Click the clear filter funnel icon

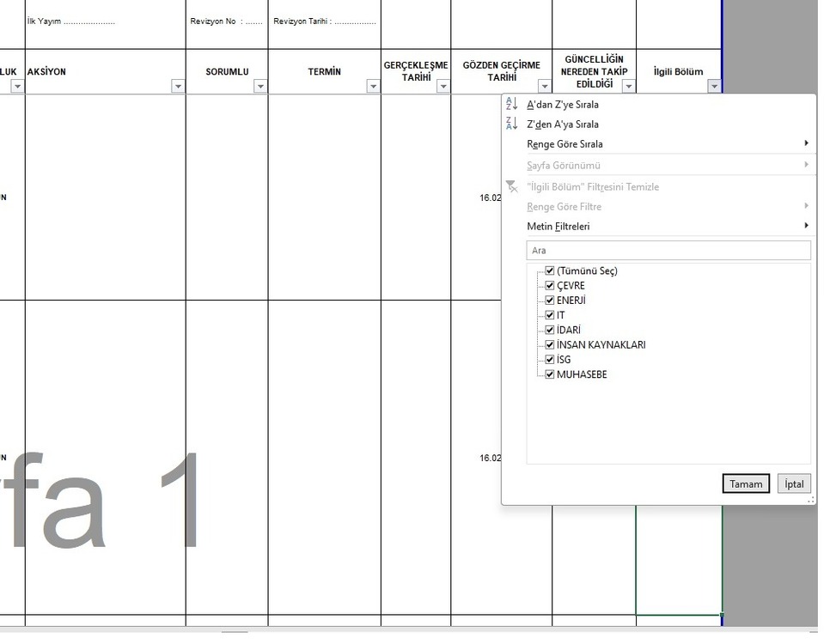point(512,186)
